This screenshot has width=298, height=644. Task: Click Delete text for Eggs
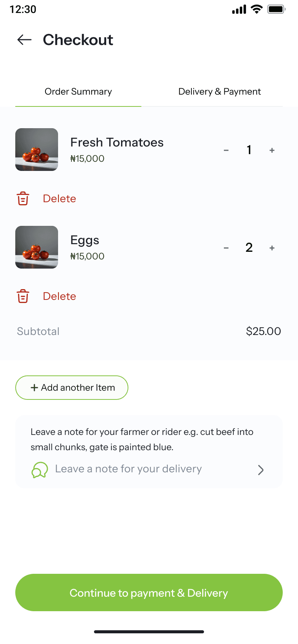pyautogui.click(x=60, y=296)
